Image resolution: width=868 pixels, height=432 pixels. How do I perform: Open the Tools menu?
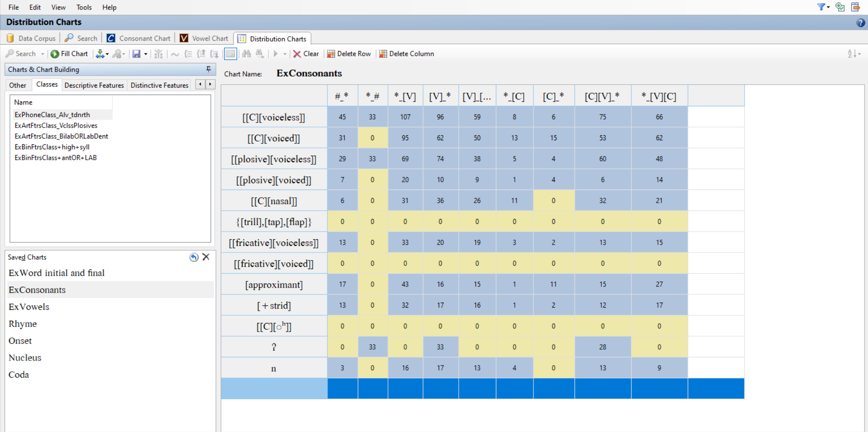pos(84,7)
